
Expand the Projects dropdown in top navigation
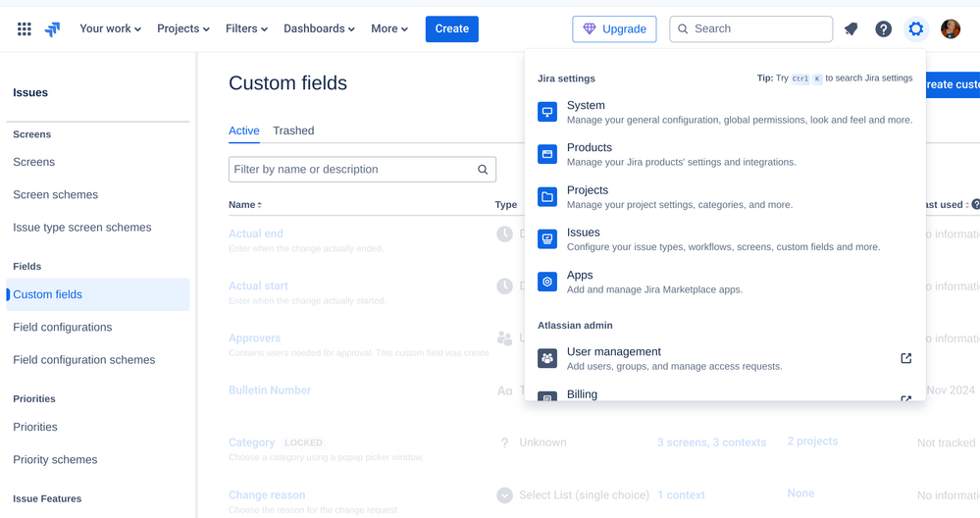pos(183,28)
